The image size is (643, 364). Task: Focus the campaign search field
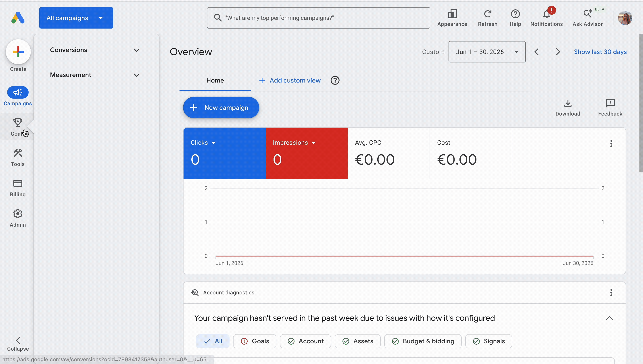coord(318,18)
